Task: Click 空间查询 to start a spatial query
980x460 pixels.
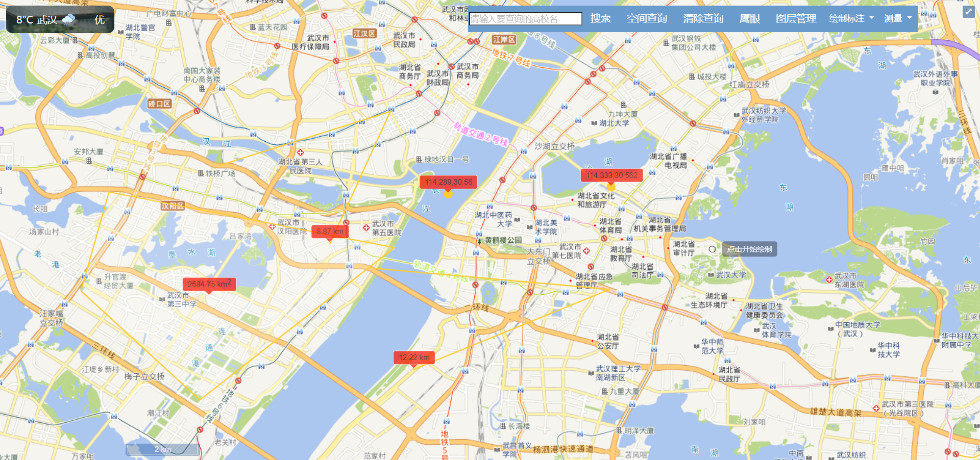Action: (x=647, y=18)
